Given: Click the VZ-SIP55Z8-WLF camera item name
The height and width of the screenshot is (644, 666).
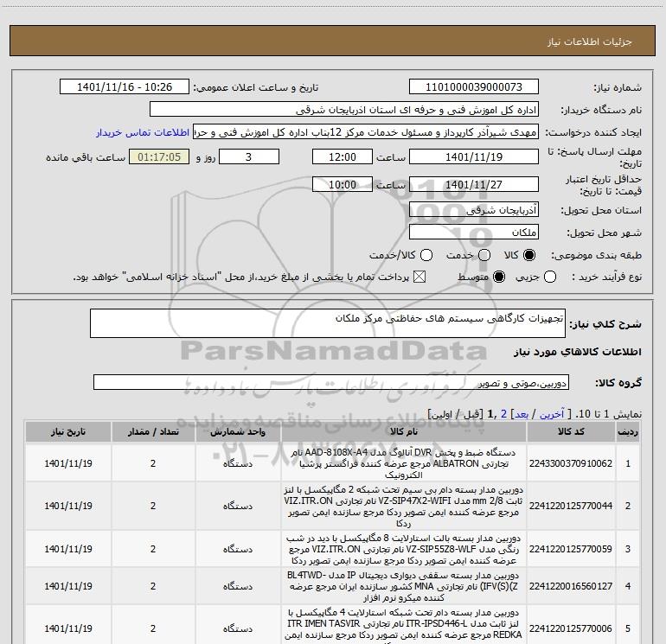Looking at the screenshot, I should click(404, 549).
